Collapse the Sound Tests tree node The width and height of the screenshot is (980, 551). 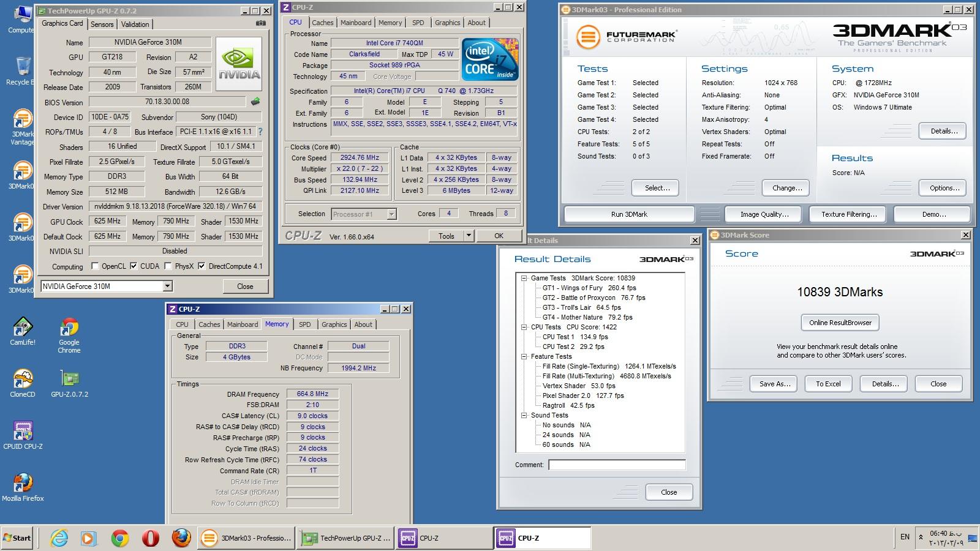pyautogui.click(x=524, y=415)
